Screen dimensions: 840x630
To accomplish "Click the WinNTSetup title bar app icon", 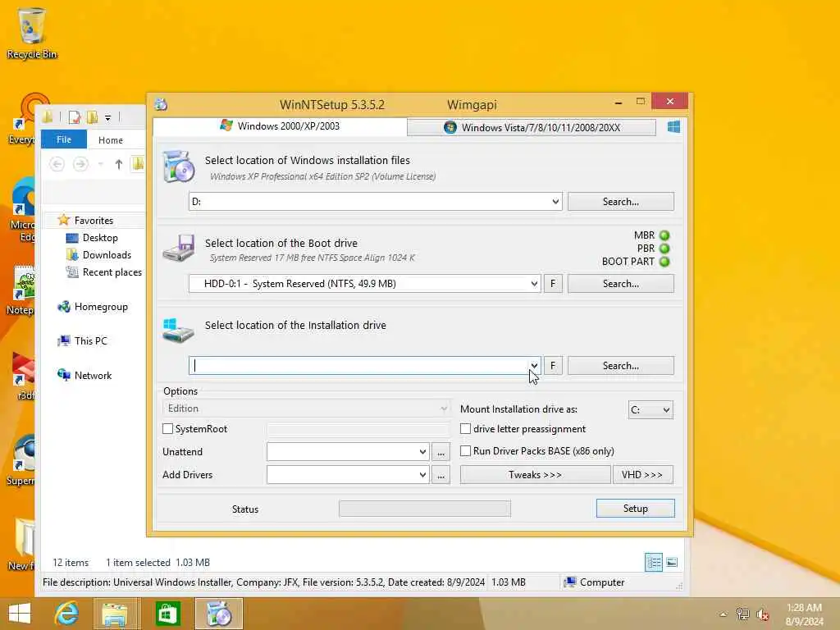I will [161, 104].
